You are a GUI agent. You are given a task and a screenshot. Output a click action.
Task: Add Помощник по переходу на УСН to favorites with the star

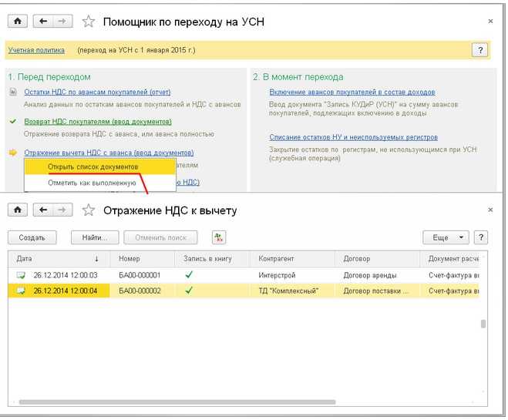(89, 22)
